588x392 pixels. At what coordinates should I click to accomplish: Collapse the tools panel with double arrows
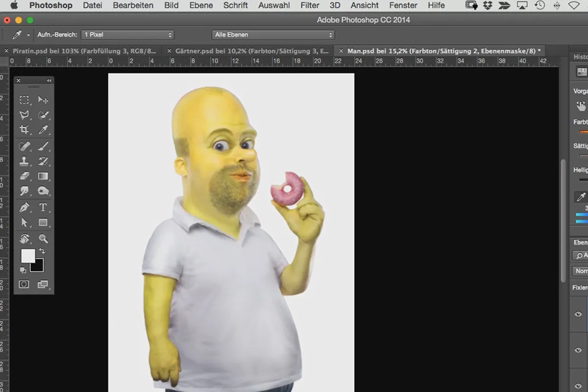(x=49, y=80)
